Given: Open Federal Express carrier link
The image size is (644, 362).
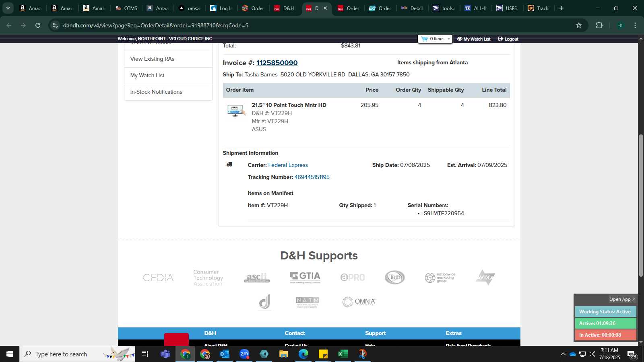Looking at the screenshot, I should (288, 165).
